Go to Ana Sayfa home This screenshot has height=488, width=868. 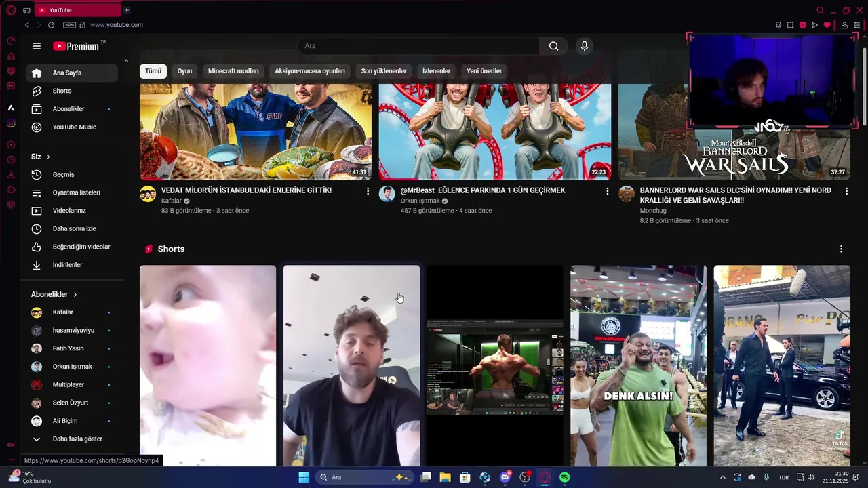click(x=73, y=73)
